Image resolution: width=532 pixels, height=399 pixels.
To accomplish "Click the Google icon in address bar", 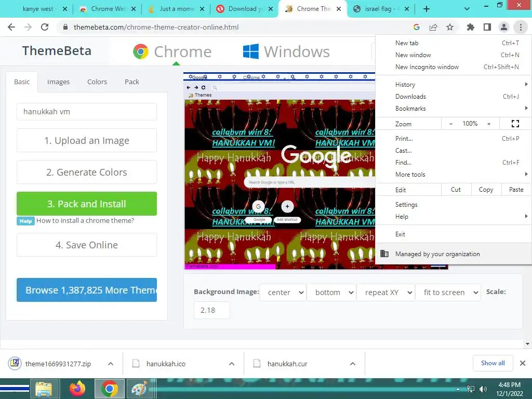I will tap(417, 27).
